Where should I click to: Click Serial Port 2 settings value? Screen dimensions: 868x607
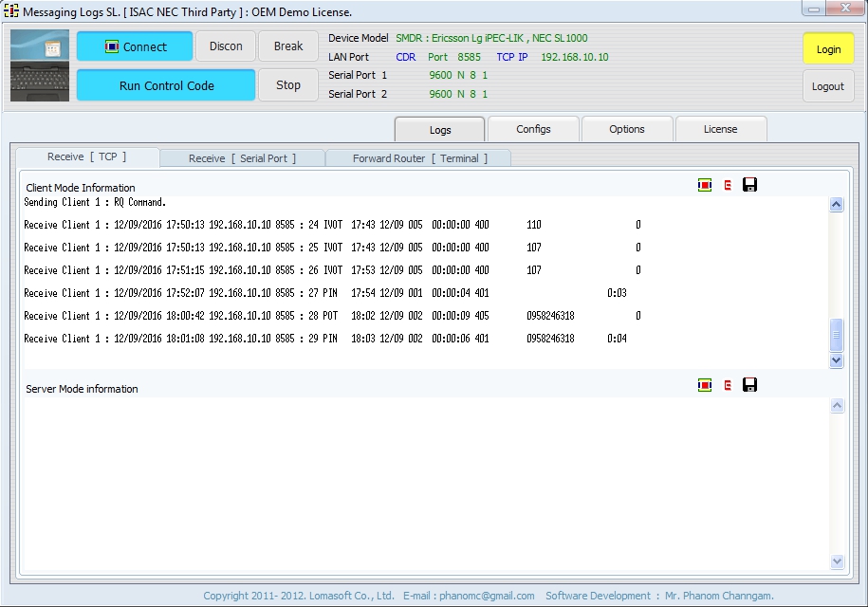pyautogui.click(x=458, y=94)
